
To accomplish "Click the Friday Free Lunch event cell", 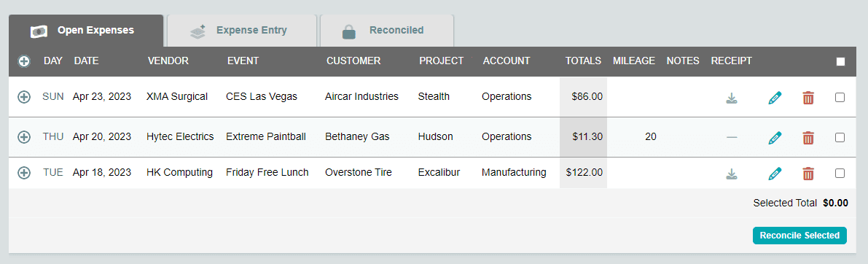I will click(267, 173).
